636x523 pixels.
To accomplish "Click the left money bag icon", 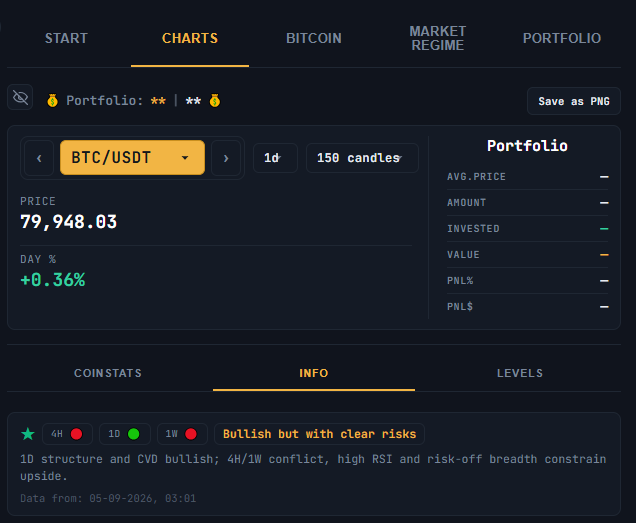I will coord(52,100).
